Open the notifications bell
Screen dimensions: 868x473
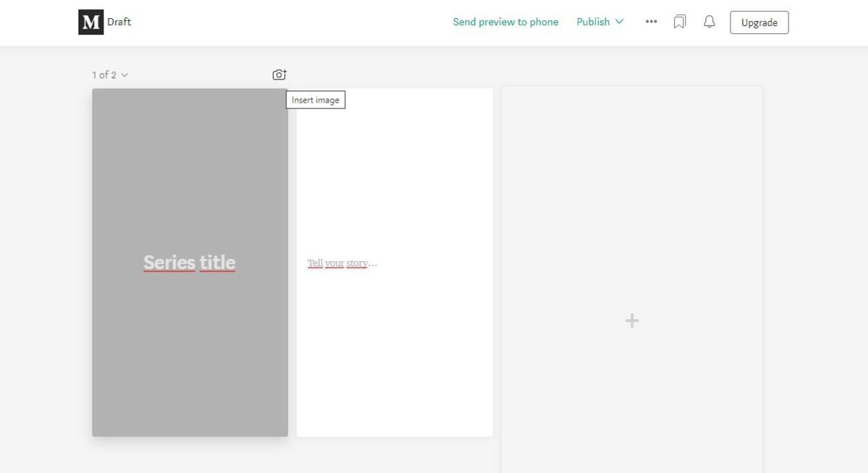click(x=709, y=22)
